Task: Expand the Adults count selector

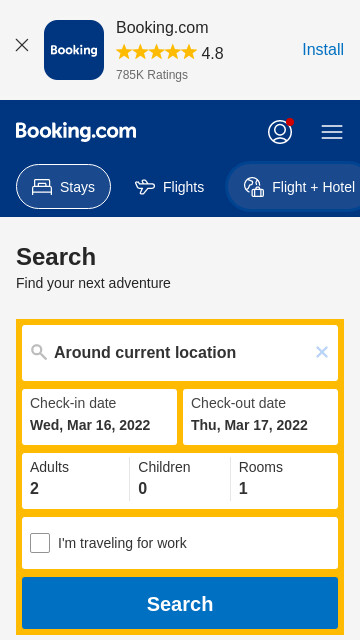Action: (76, 481)
